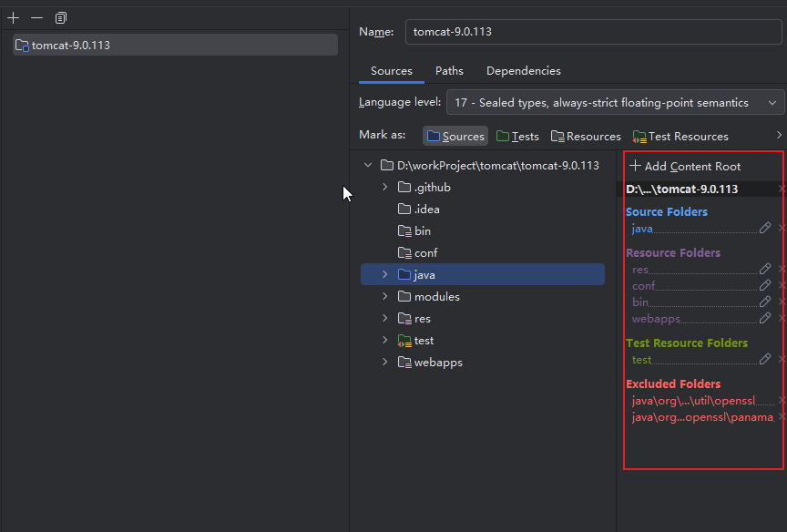Click the modules folder icon
This screenshot has height=532, width=787.
pyautogui.click(x=404, y=297)
